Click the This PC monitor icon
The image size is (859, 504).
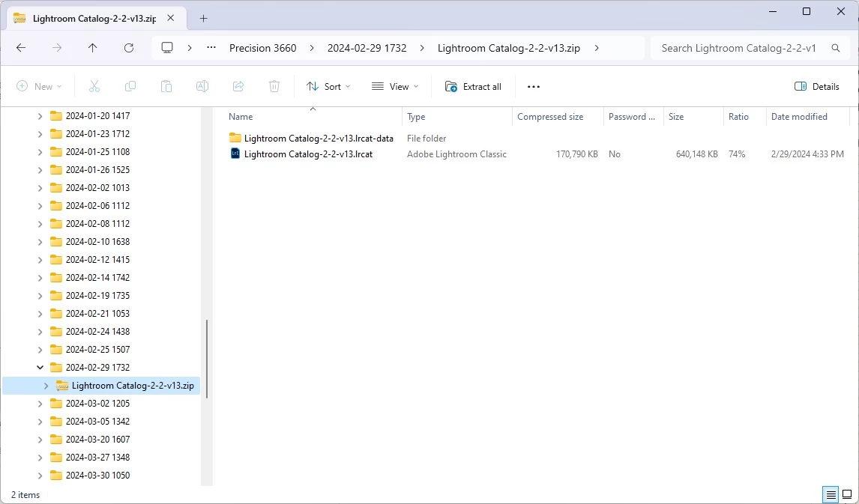coord(167,48)
